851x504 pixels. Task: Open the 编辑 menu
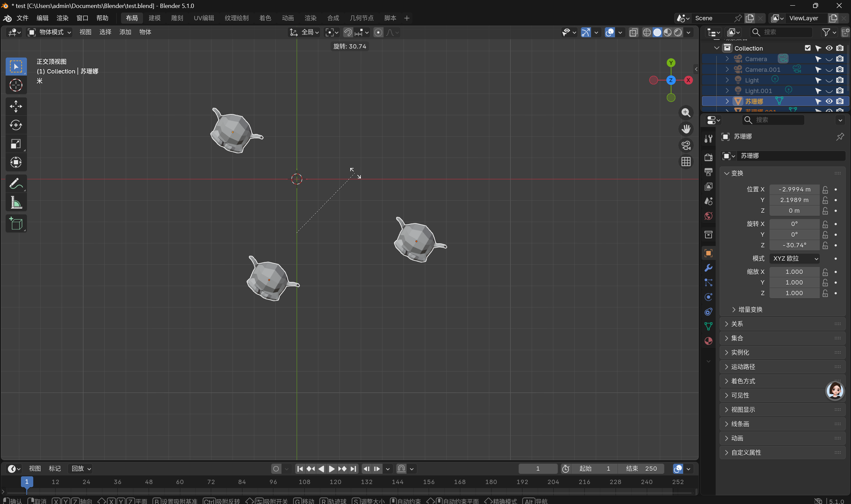pos(43,18)
